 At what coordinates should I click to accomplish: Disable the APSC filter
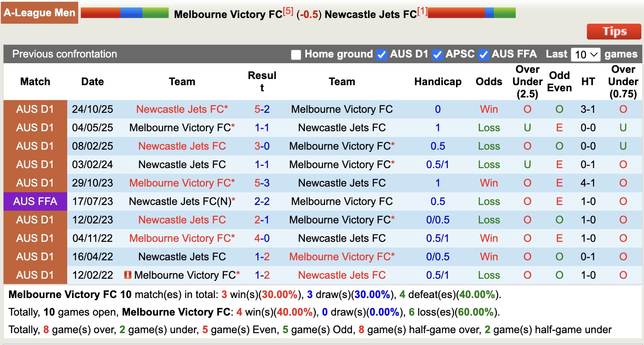[438, 54]
